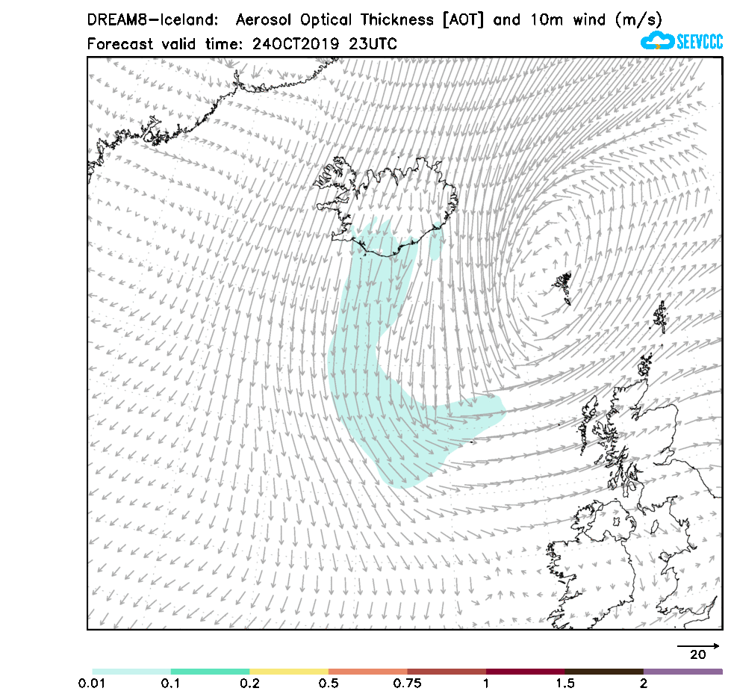Image resolution: width=734 pixels, height=700 pixels.
Task: Select the turquoise green color bar segment
Action: (210, 672)
